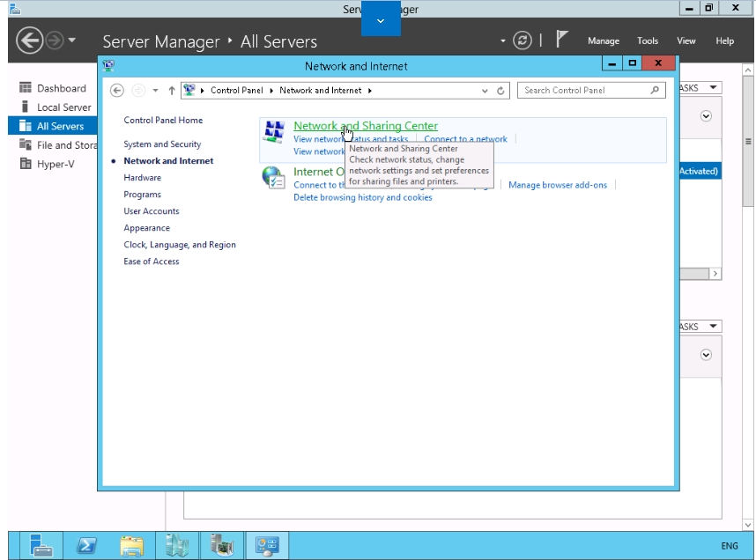Select All Servers in the sidebar

53,126
